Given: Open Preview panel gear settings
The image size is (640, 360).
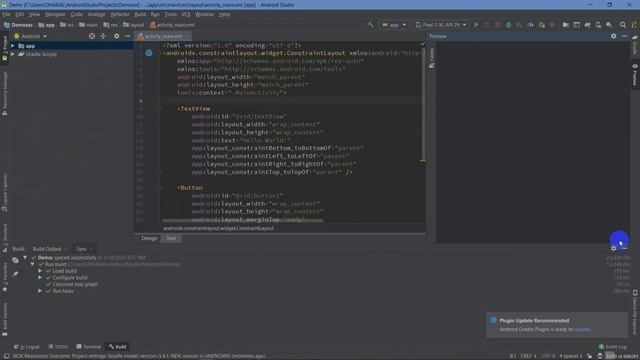Looking at the screenshot, I should (613, 36).
